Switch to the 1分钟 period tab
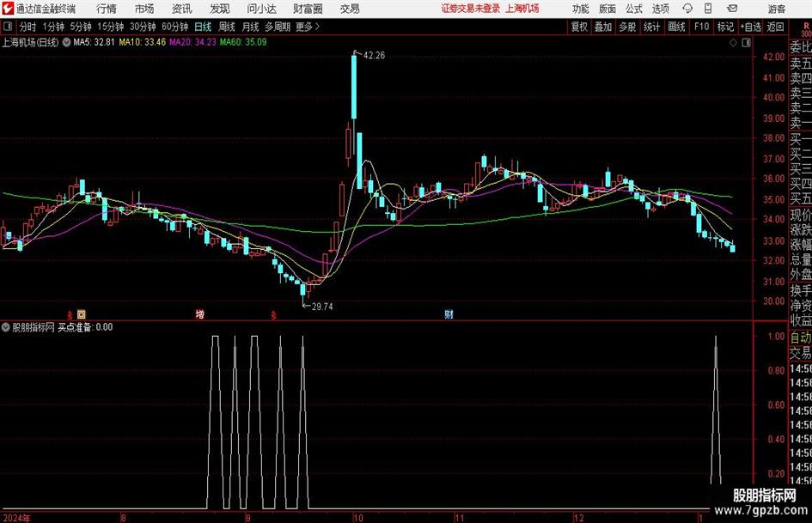812x523 pixels. 53,27
